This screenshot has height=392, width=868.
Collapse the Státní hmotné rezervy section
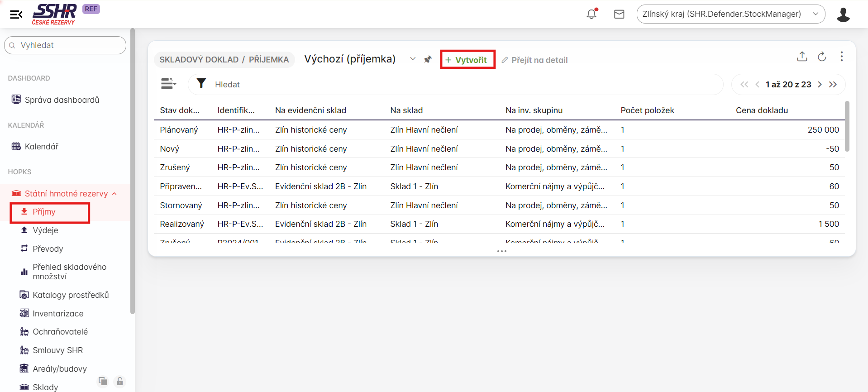point(114,194)
